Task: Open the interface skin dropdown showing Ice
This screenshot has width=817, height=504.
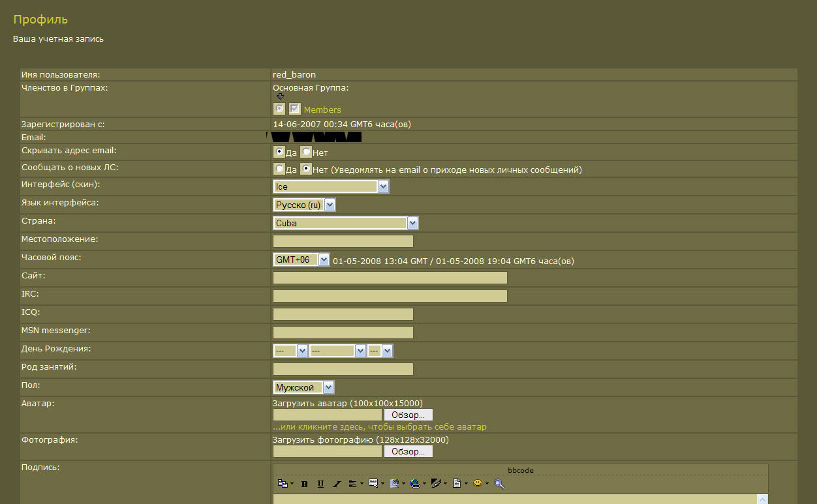Action: coord(383,186)
